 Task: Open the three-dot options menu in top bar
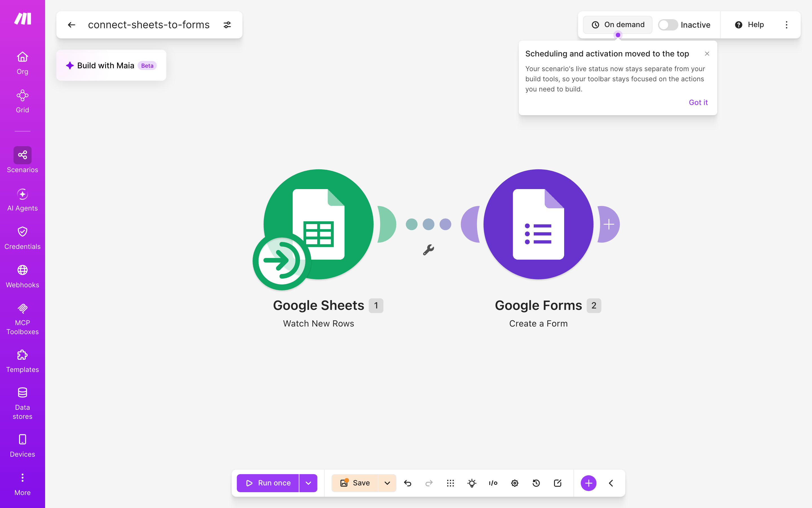[787, 25]
